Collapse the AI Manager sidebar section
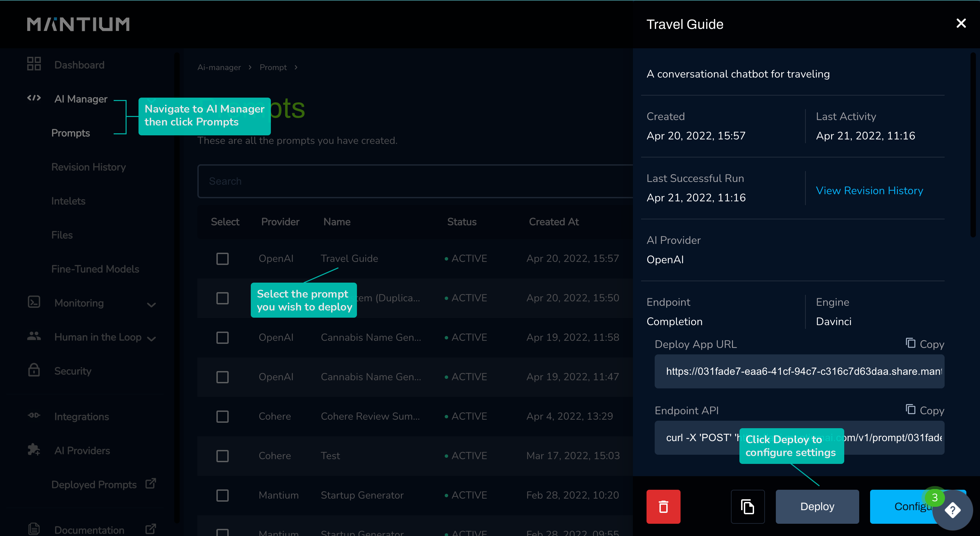The width and height of the screenshot is (980, 536). tap(81, 99)
